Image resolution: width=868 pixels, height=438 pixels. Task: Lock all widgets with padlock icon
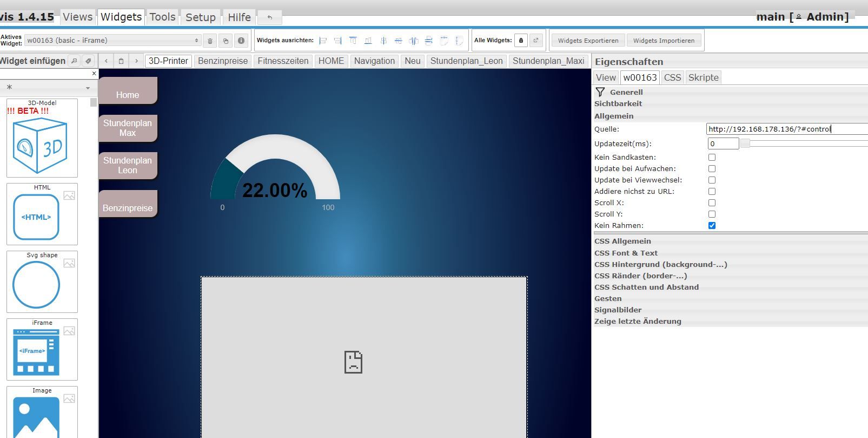click(521, 41)
